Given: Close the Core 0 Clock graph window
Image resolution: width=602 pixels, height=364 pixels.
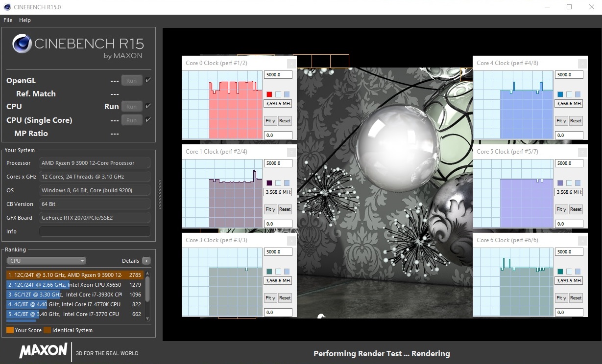Looking at the screenshot, I should coord(291,63).
